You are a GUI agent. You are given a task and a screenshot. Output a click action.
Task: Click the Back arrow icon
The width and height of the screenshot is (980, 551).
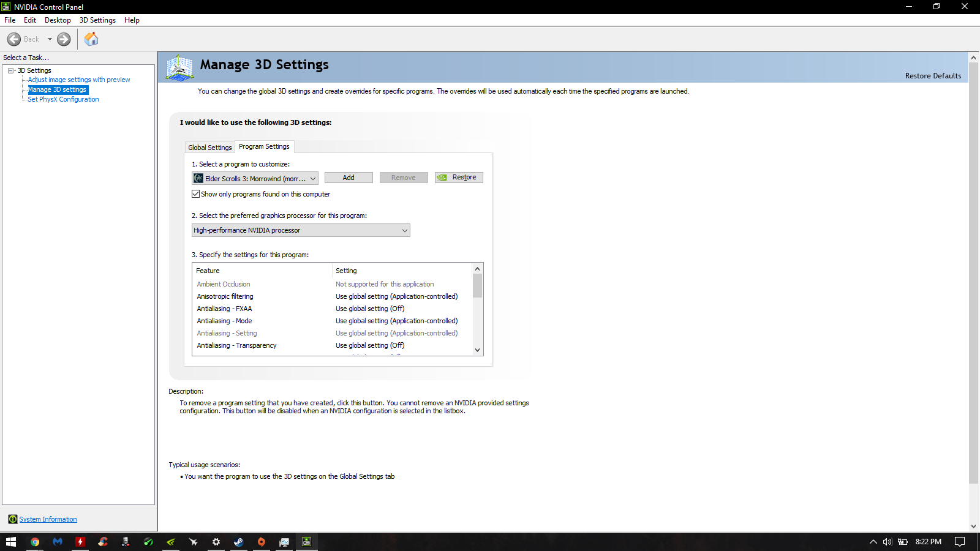point(14,39)
